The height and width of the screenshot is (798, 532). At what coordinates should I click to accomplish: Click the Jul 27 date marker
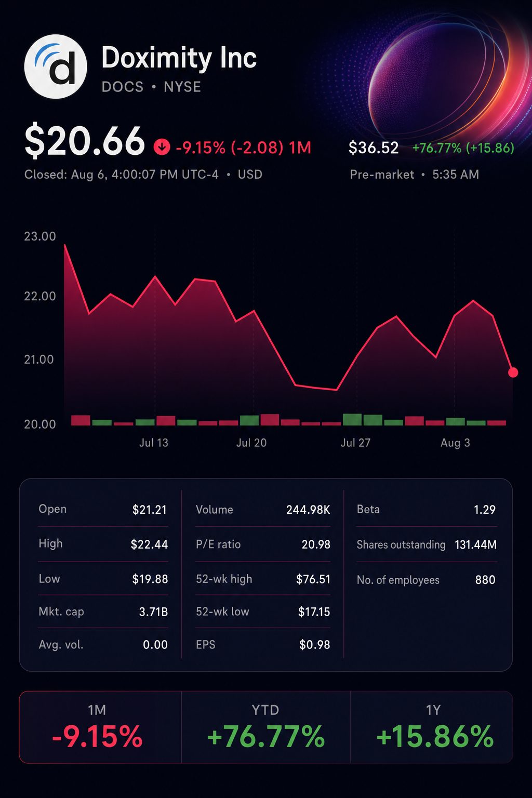[x=355, y=443]
